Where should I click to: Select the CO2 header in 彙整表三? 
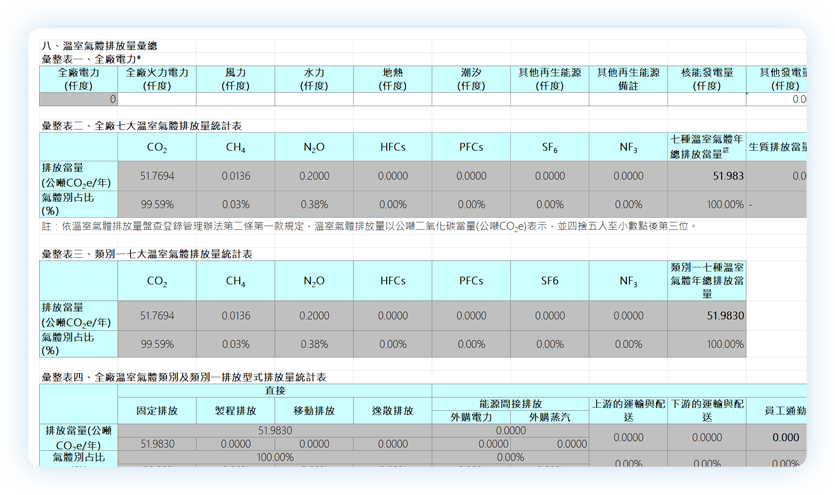coord(157,280)
